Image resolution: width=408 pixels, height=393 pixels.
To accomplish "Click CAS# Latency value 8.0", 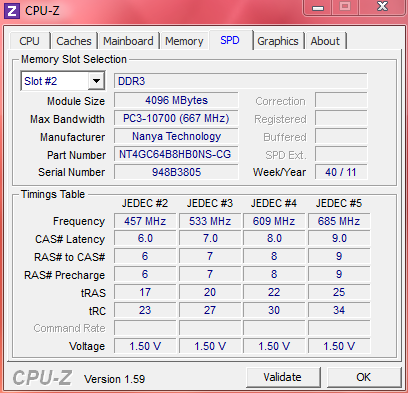I will tap(274, 238).
